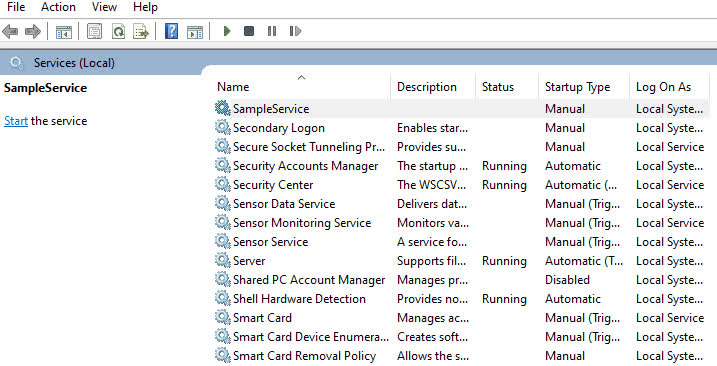Open the Action menu
The width and height of the screenshot is (717, 366).
point(58,7)
